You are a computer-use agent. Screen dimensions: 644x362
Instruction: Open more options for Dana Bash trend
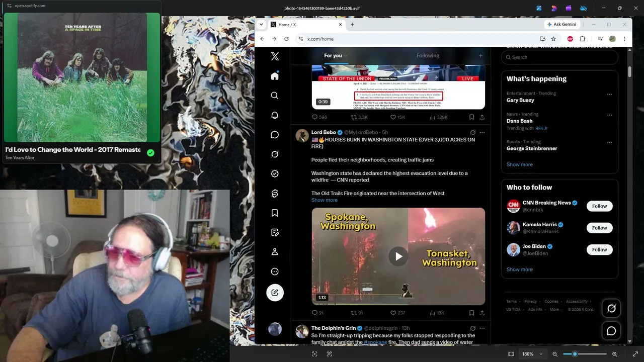pyautogui.click(x=609, y=115)
